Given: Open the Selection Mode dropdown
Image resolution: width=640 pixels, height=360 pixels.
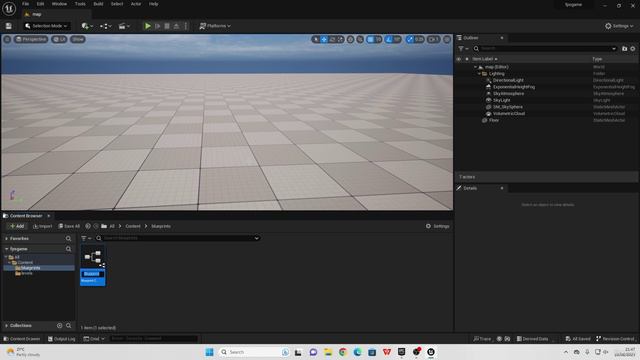Looking at the screenshot, I should (46, 26).
